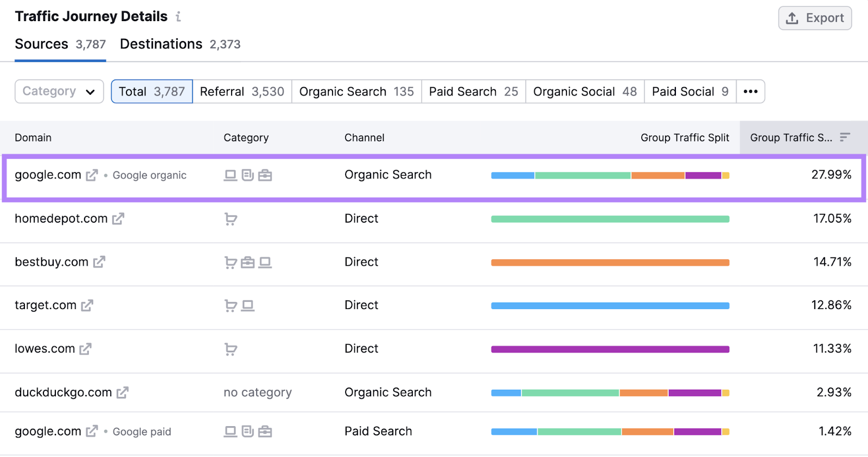Filter by Paid Social channel
The width and height of the screenshot is (868, 457).
[x=690, y=92]
